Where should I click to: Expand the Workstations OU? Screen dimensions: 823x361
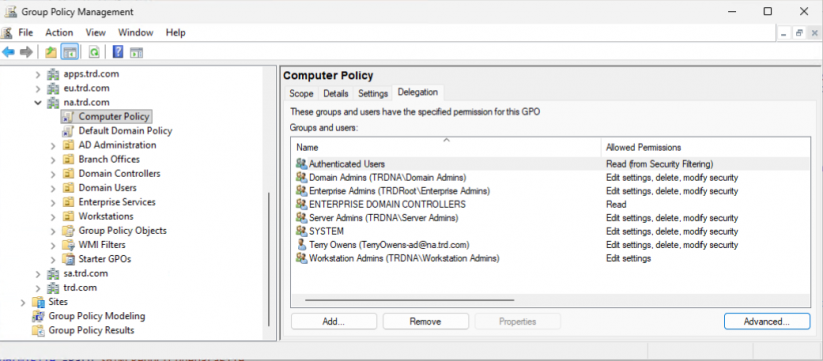tap(53, 216)
